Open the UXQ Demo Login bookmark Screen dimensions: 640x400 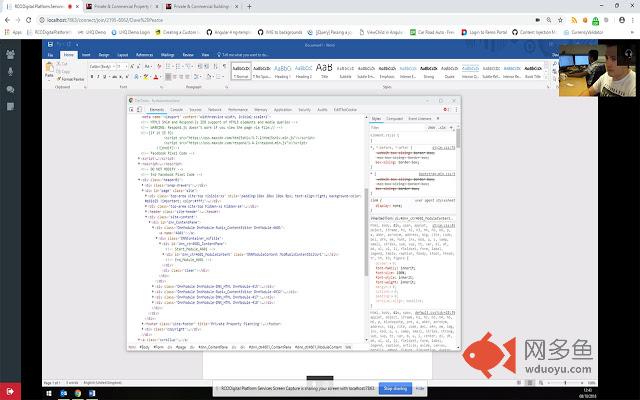(x=131, y=32)
